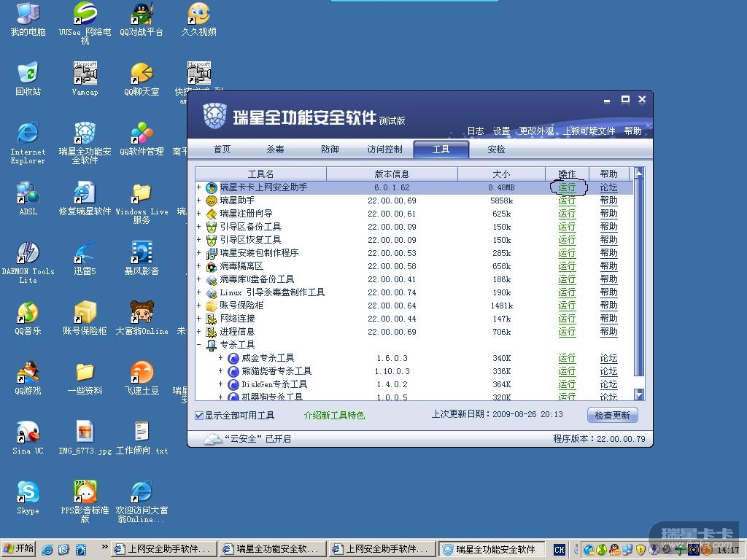Screen dimensions: 747x560
Task: Open 帮助 link for 网络连接
Action: click(x=609, y=319)
